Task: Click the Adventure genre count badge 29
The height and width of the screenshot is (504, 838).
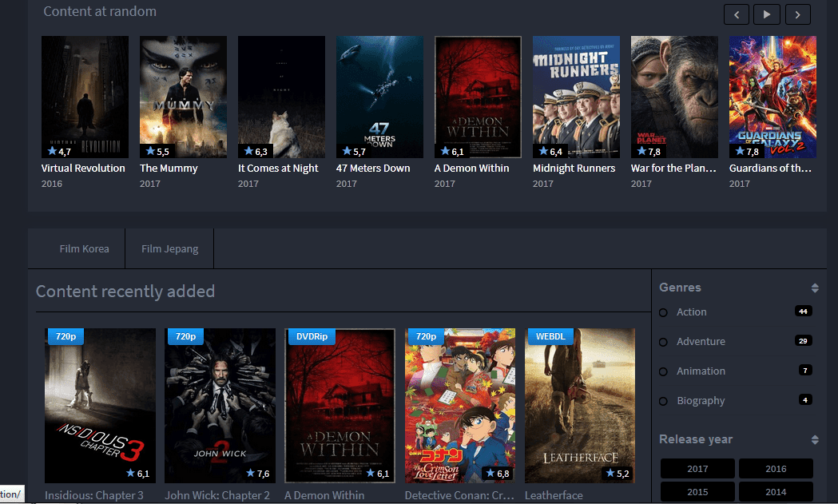Action: tap(803, 340)
